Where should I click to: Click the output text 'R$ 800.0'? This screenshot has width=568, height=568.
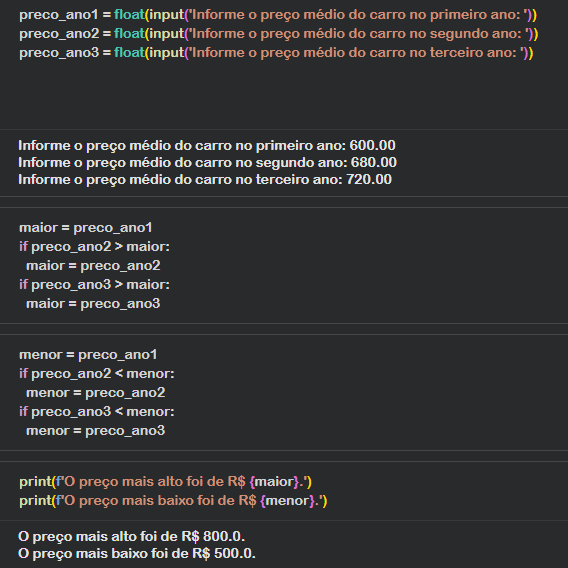pos(212,537)
